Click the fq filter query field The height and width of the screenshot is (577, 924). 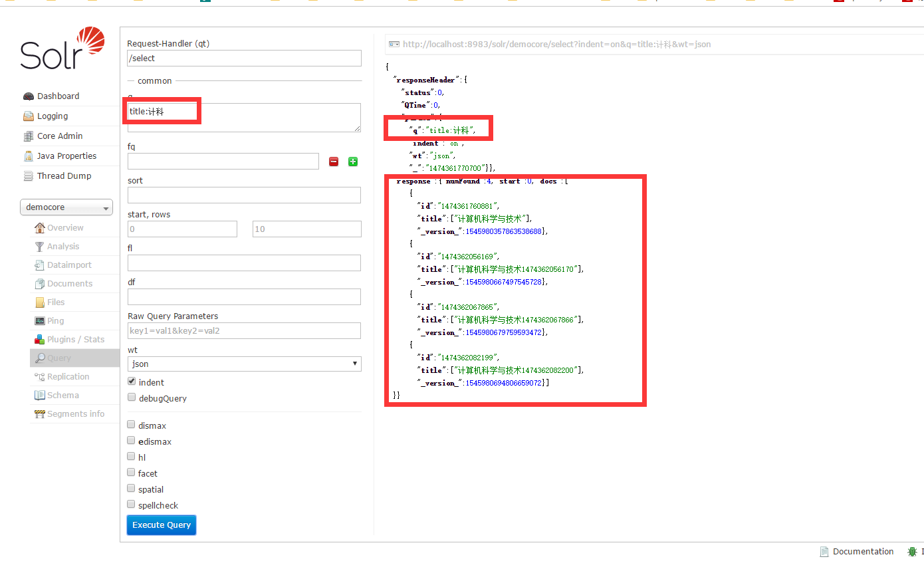click(x=223, y=161)
